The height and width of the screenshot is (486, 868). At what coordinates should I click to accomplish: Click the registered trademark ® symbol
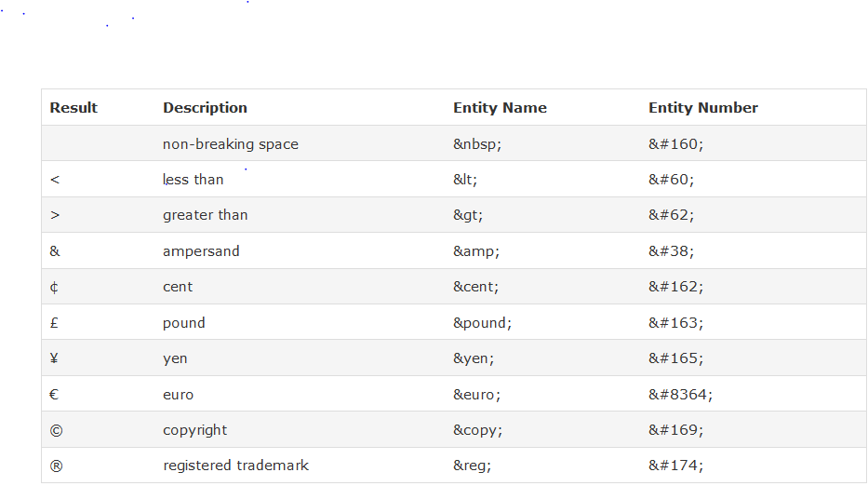pyautogui.click(x=56, y=466)
